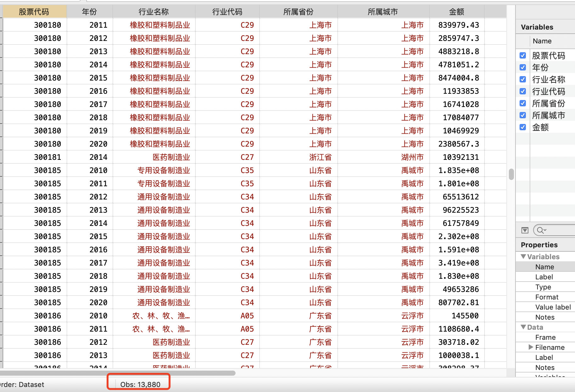Screen dimensions: 575x392
Task: Select the Name row under Properties Variables
Action: coord(545,267)
